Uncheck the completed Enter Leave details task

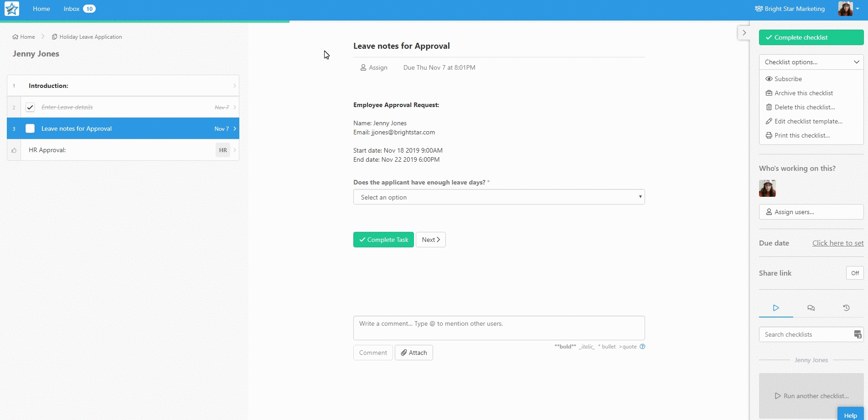(30, 107)
